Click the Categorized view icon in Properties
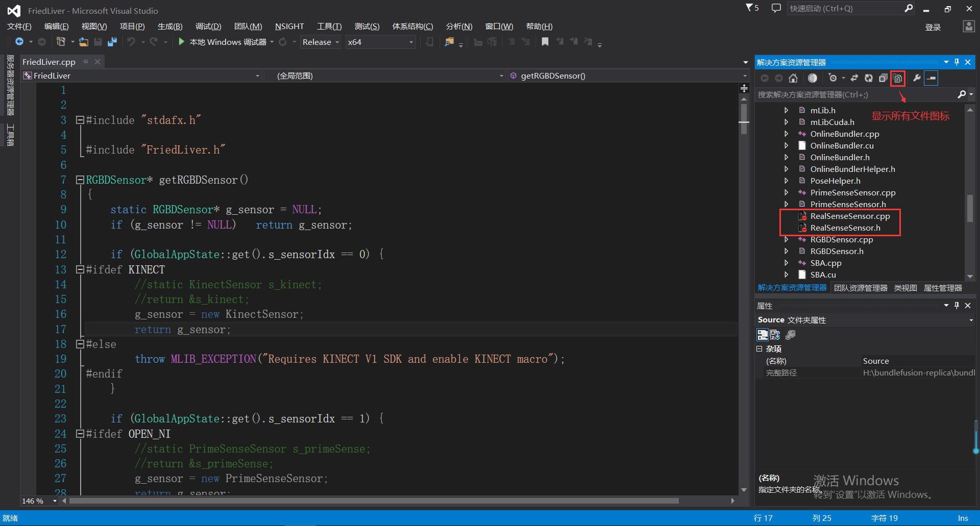The width and height of the screenshot is (980, 526). pyautogui.click(x=763, y=335)
